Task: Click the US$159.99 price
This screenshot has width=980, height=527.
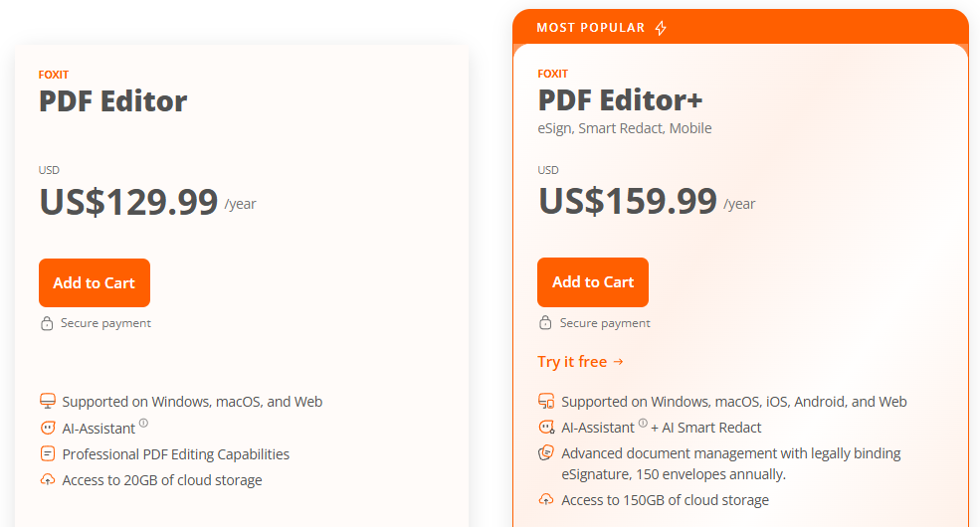Action: click(x=628, y=202)
